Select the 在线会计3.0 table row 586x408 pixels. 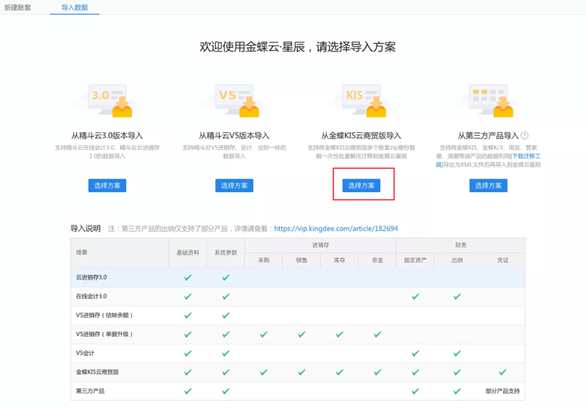tap(298, 296)
